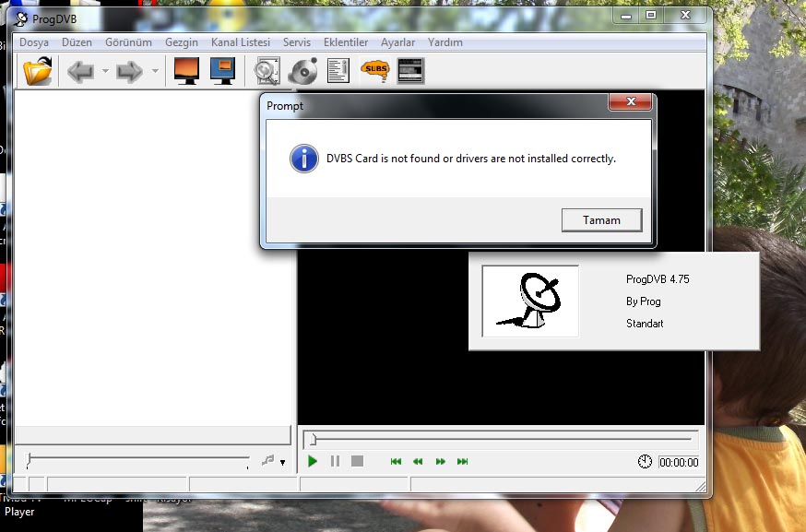Start playback with the green play button

[x=312, y=461]
